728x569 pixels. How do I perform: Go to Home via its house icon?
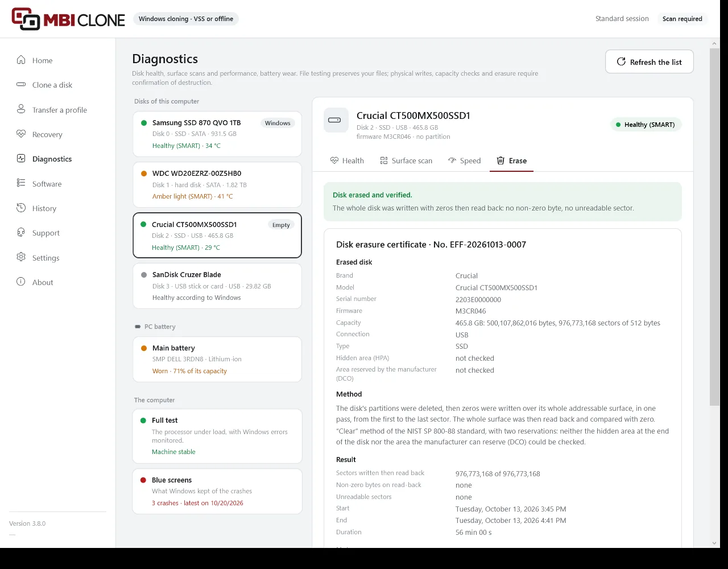[21, 60]
